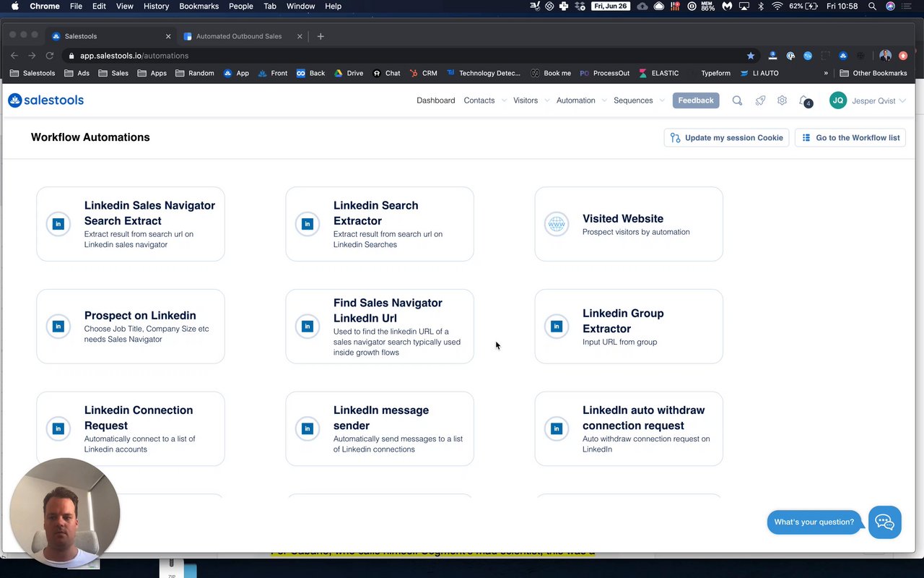Open the chat bubble widget icon
Screen dimensions: 924x578
(x=884, y=522)
